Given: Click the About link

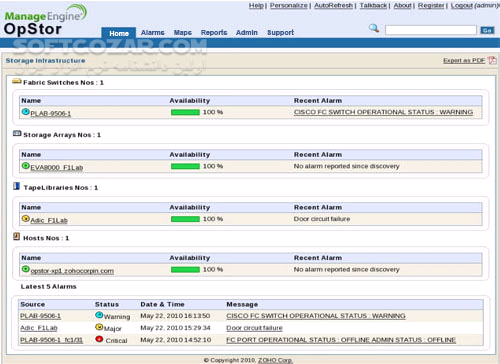Looking at the screenshot, I should pos(402,6).
